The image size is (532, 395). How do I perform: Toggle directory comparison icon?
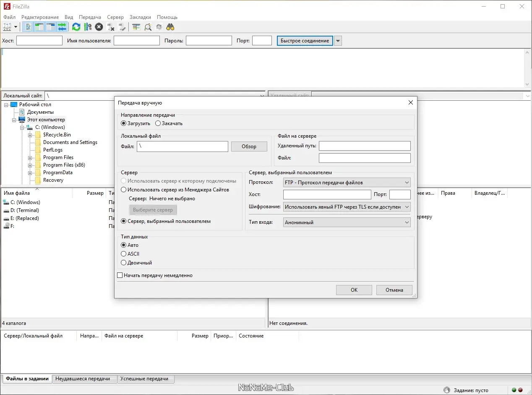(148, 27)
